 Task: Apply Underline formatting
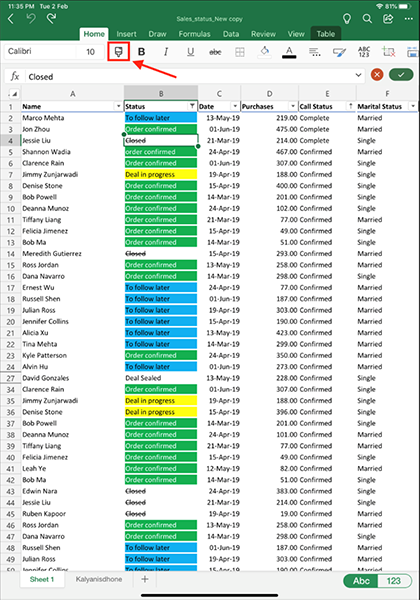pyautogui.click(x=190, y=52)
